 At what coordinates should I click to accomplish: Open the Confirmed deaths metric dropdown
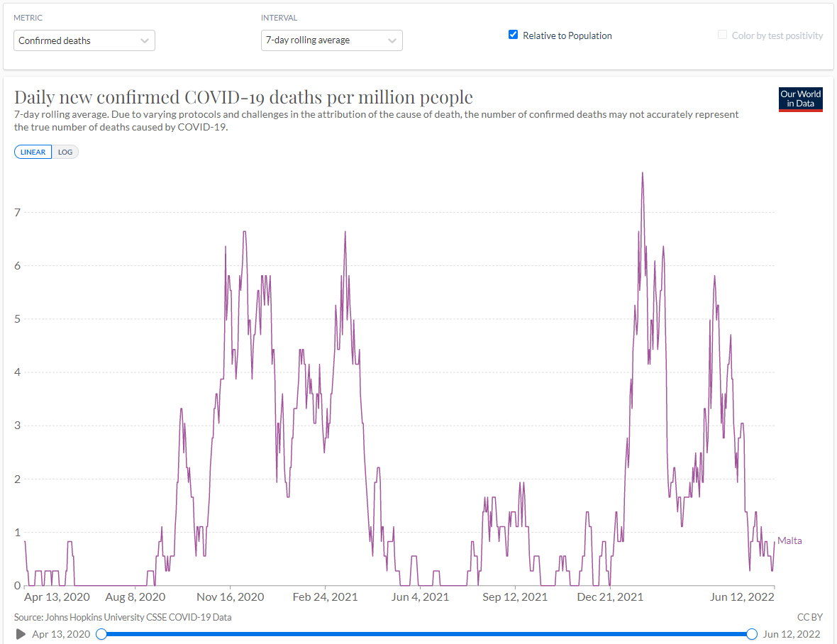tap(84, 40)
